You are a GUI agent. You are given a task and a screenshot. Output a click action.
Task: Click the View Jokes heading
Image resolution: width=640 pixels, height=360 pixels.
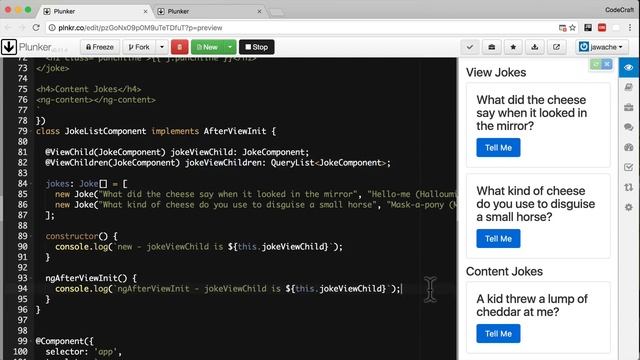(496, 73)
